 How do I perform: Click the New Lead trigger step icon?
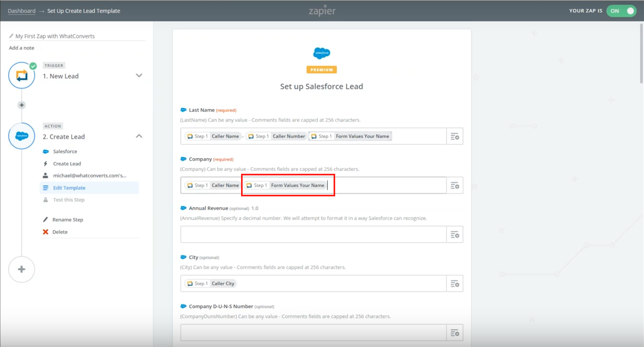click(22, 75)
